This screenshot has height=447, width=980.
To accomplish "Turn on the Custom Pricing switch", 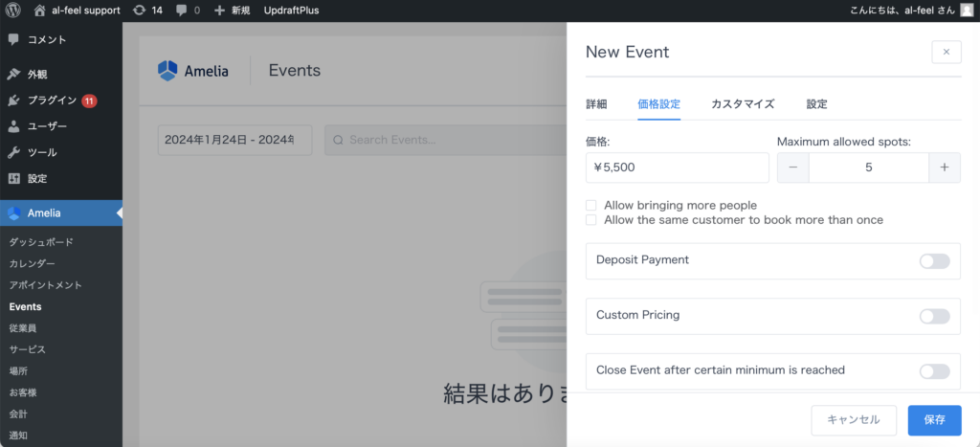I will 934,316.
